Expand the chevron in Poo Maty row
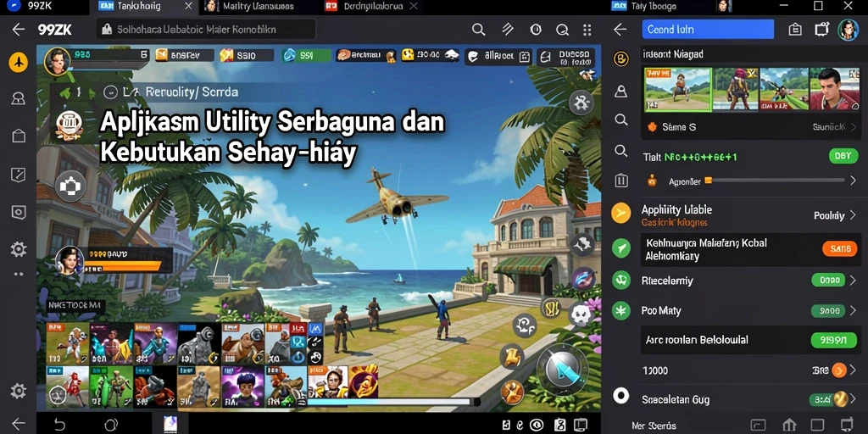868x434 pixels. pyautogui.click(x=853, y=310)
